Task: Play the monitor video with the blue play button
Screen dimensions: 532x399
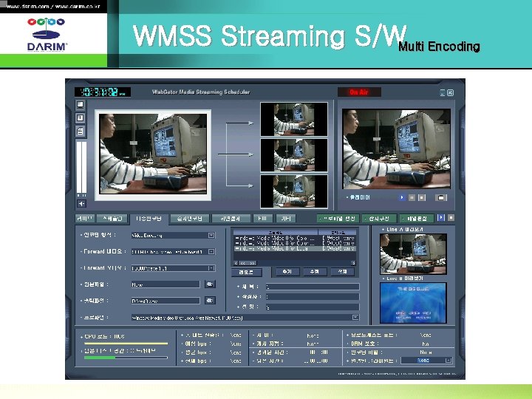Action: (402, 197)
